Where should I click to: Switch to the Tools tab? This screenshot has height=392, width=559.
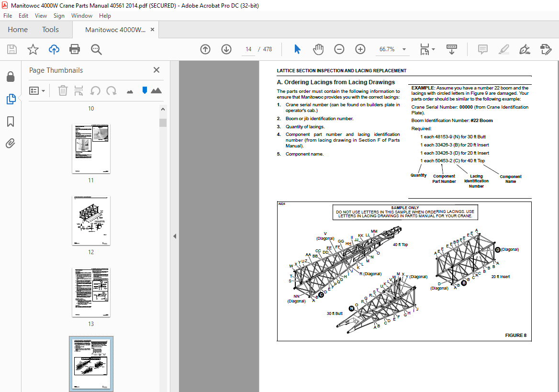point(50,30)
